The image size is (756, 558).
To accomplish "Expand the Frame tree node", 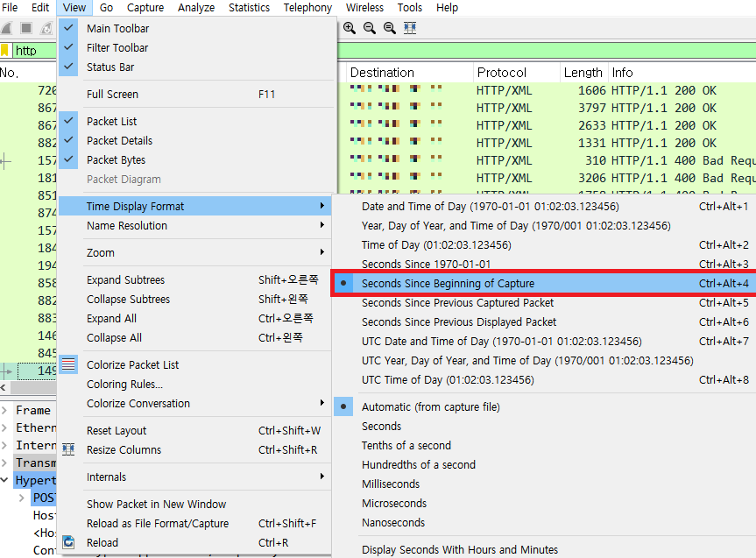I will (4, 410).
